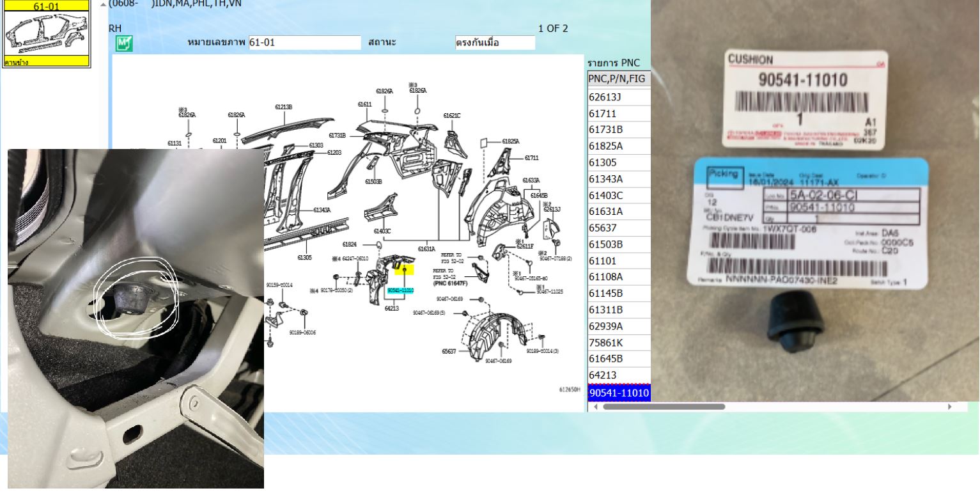The height and width of the screenshot is (493, 980).
Task: Select highlighted 90541-11010 list row
Action: pos(618,393)
